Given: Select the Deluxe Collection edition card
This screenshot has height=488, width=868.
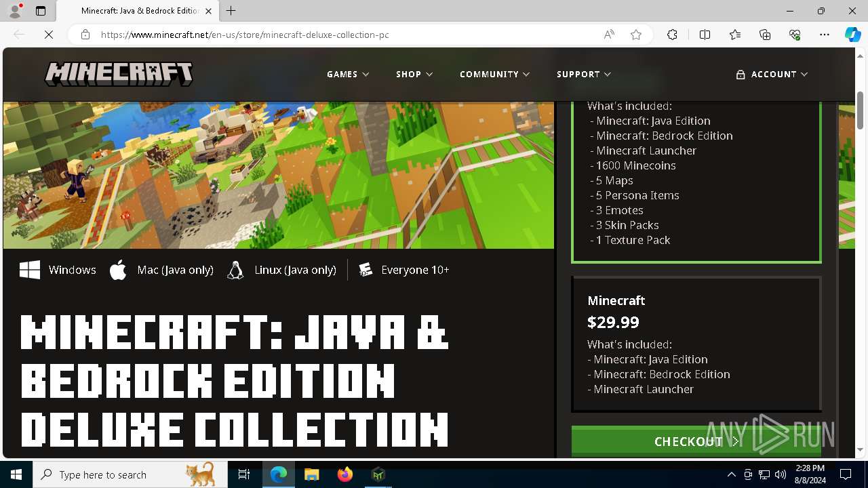Looking at the screenshot, I should [696, 182].
